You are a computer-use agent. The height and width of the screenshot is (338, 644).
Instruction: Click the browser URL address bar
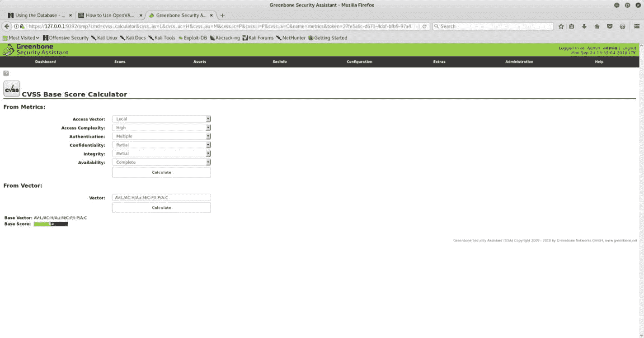pos(222,26)
